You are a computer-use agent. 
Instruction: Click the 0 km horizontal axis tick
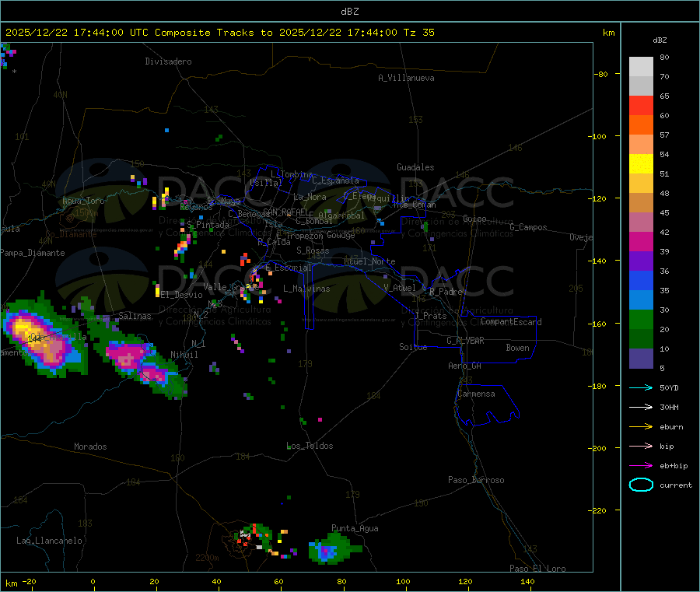tap(93, 581)
